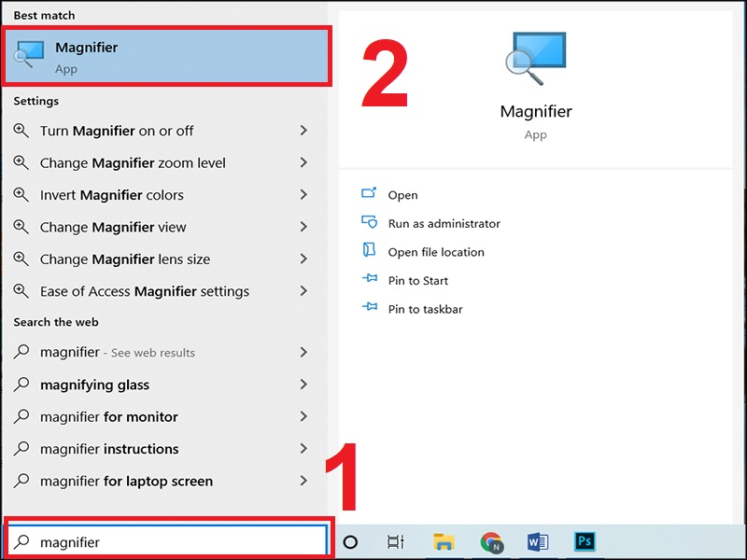Select Change Magnifier lens size setting
Screen dimensions: 747x560
161,259
